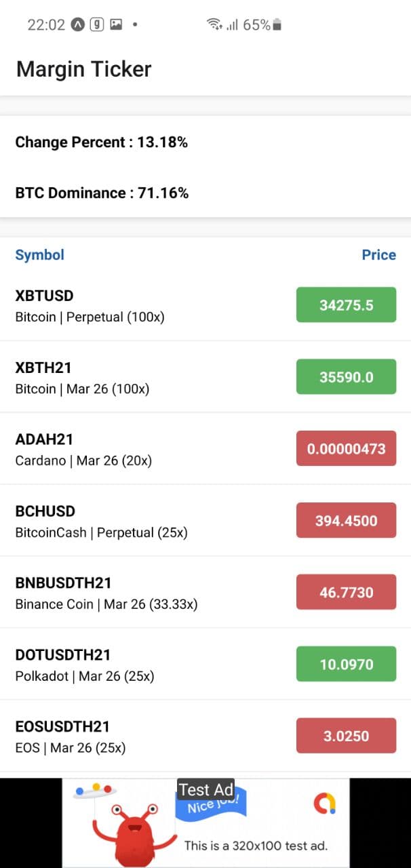This screenshot has width=411, height=868.
Task: Sort the list by Price column
Action: click(x=379, y=254)
